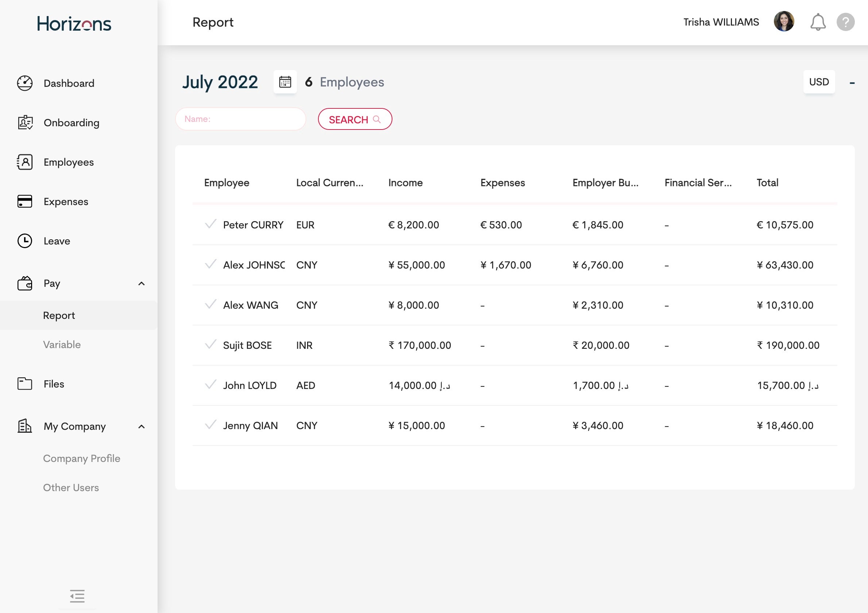Click the Leave clock icon
The height and width of the screenshot is (613, 868).
(25, 241)
